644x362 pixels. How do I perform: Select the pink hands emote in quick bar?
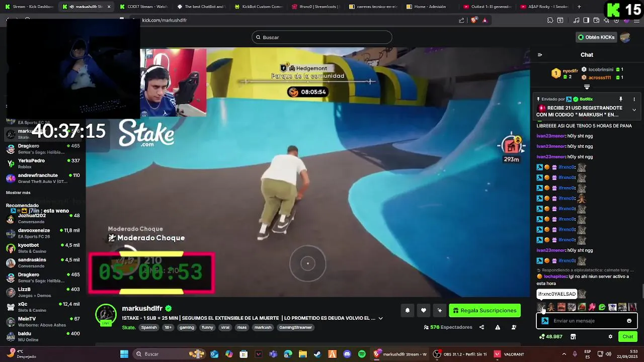click(592, 307)
